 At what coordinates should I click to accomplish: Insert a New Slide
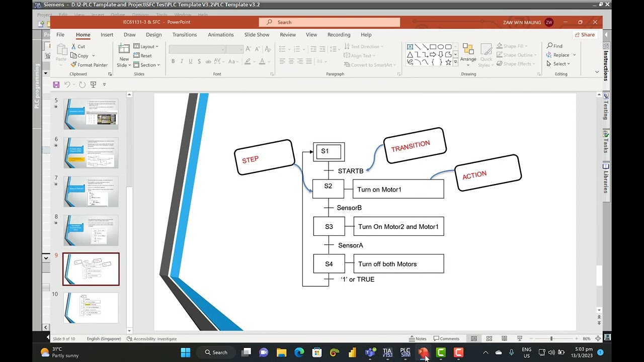(x=124, y=55)
